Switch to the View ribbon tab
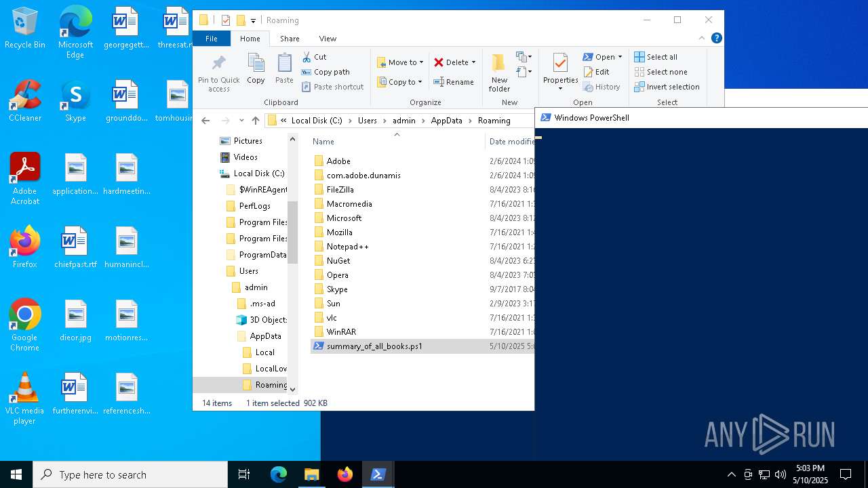The width and height of the screenshot is (868, 488). point(328,39)
